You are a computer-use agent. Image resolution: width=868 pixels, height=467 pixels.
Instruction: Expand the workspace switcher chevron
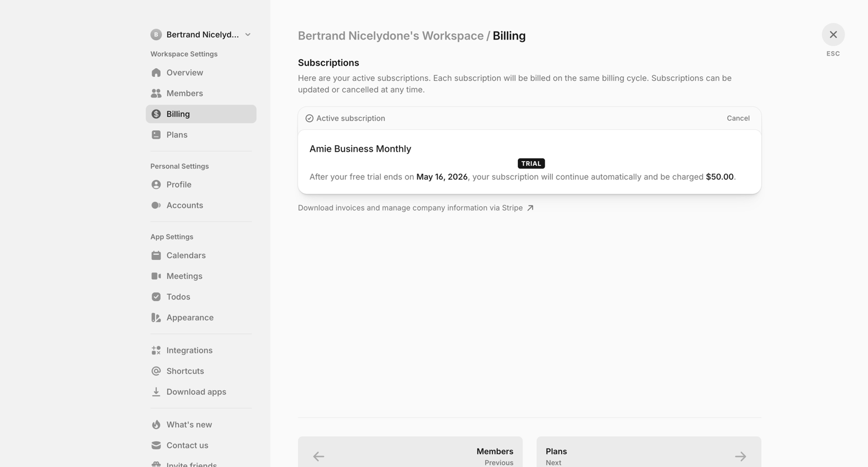pos(248,34)
